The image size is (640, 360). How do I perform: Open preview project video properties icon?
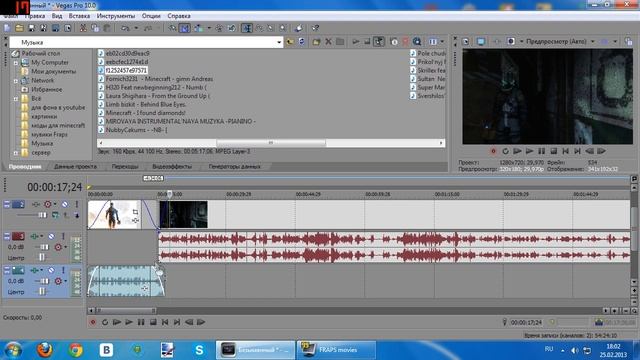[x=466, y=42]
